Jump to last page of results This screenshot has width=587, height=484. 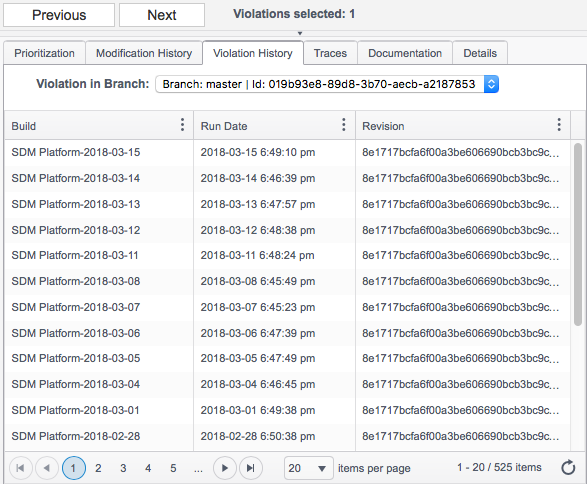[251, 468]
